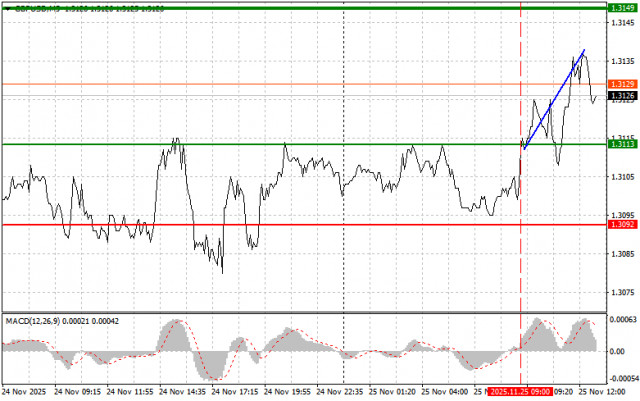The width and height of the screenshot is (640, 401).
Task: Click the 1.3105 price axis value
Action: tap(623, 177)
